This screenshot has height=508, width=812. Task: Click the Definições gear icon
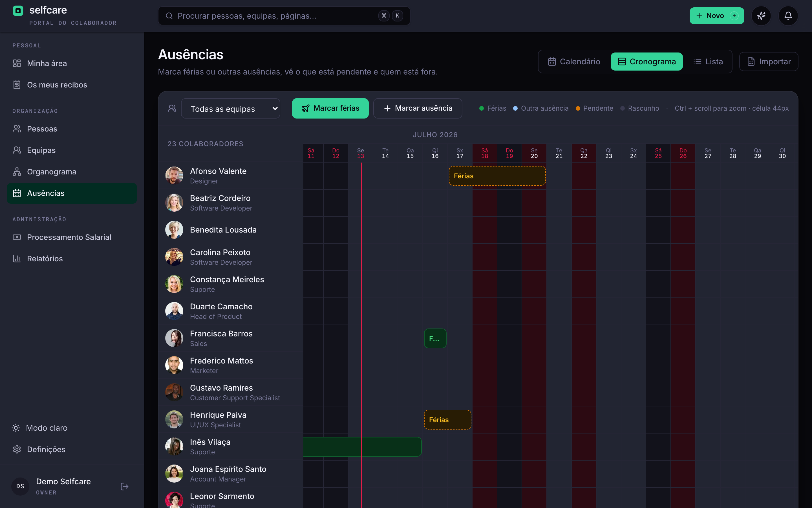[x=17, y=449]
